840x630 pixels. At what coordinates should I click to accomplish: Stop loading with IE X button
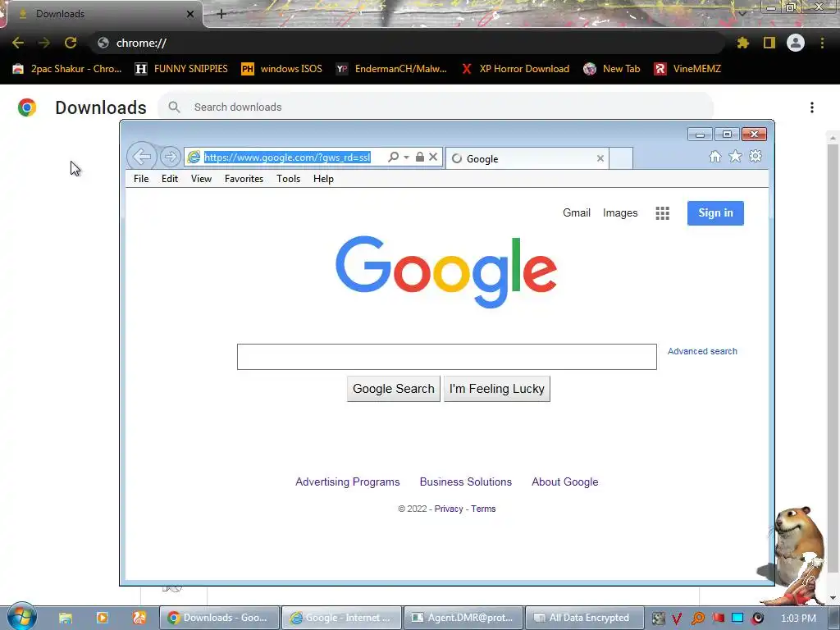click(433, 157)
